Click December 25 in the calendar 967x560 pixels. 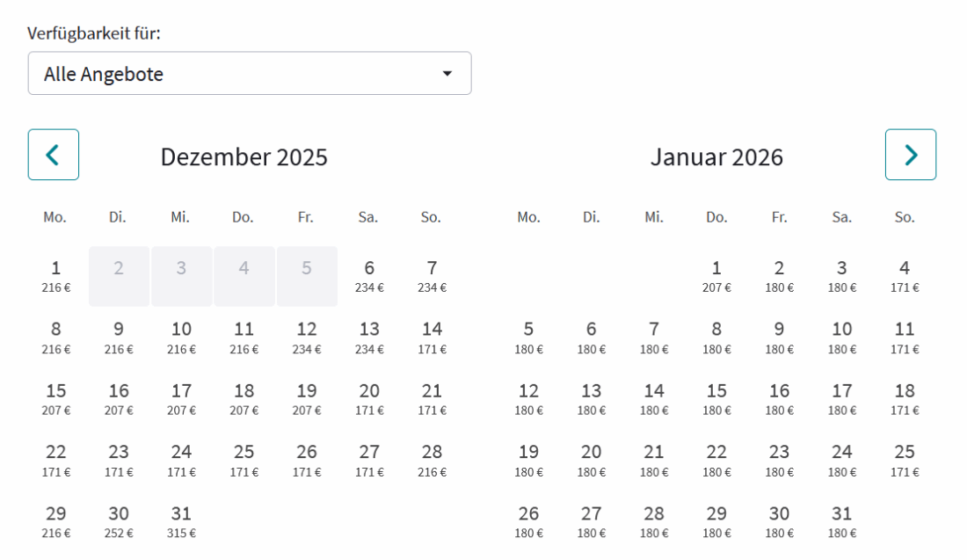coord(244,461)
